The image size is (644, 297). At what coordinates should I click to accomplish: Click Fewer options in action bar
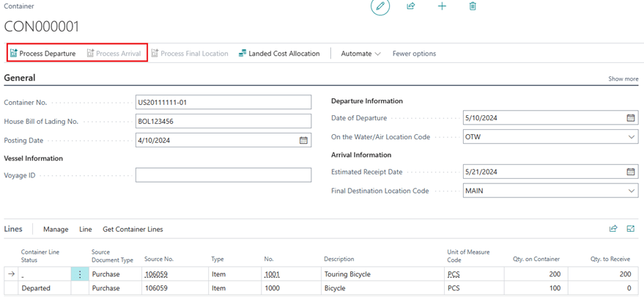[414, 54]
